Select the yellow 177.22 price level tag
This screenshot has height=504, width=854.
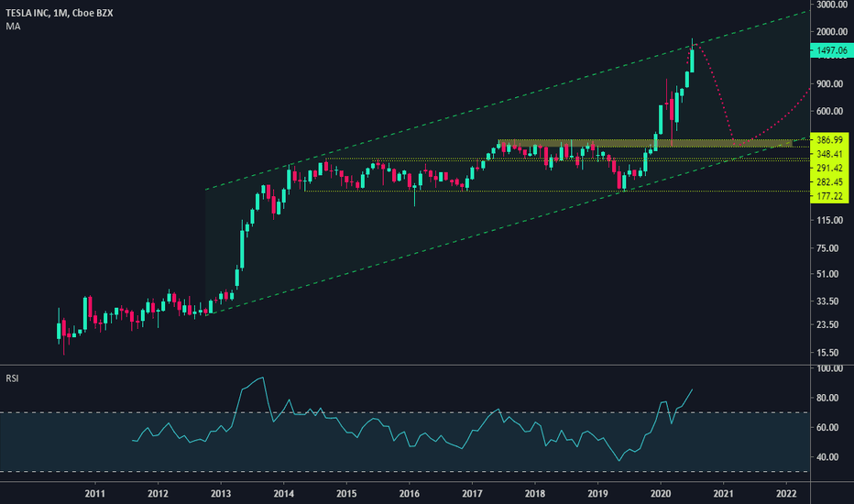click(829, 197)
